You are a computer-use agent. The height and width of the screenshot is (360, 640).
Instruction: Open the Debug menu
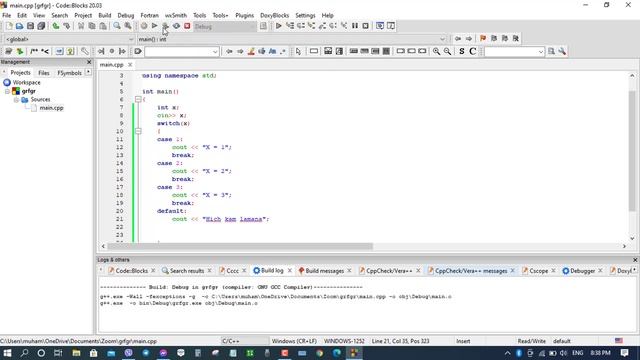tap(126, 16)
